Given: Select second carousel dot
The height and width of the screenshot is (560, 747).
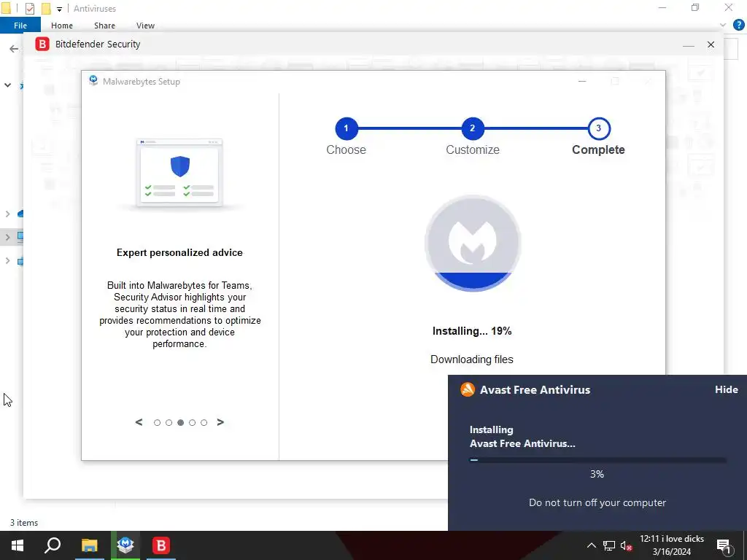Looking at the screenshot, I should tap(169, 423).
